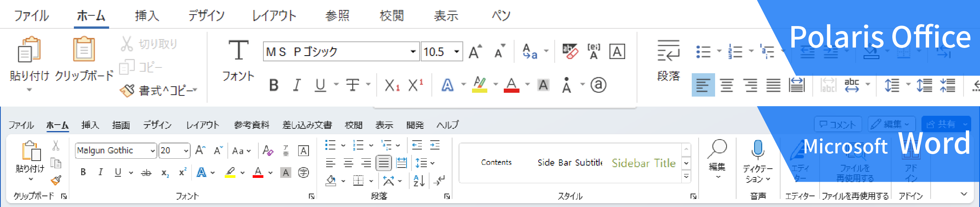The image size is (980, 207).
Task: Toggle Word superscript x² button
Action: tap(183, 172)
